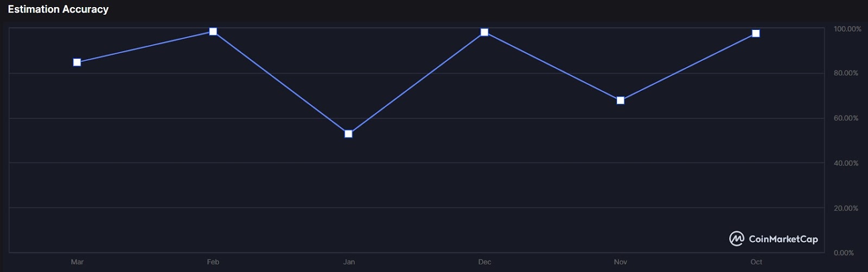The width and height of the screenshot is (868, 272).
Task: Click the Nov x-axis label
Action: point(621,262)
